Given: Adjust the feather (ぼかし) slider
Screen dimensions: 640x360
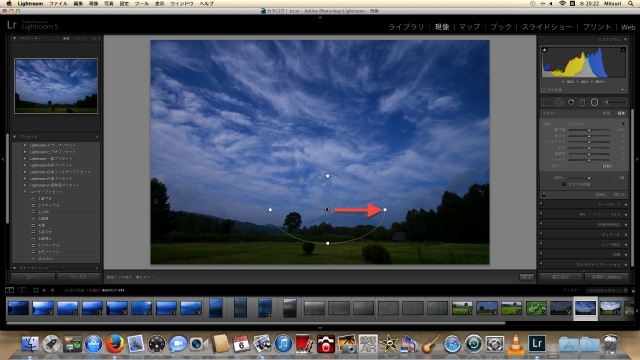Looking at the screenshot, I should click(x=589, y=178).
